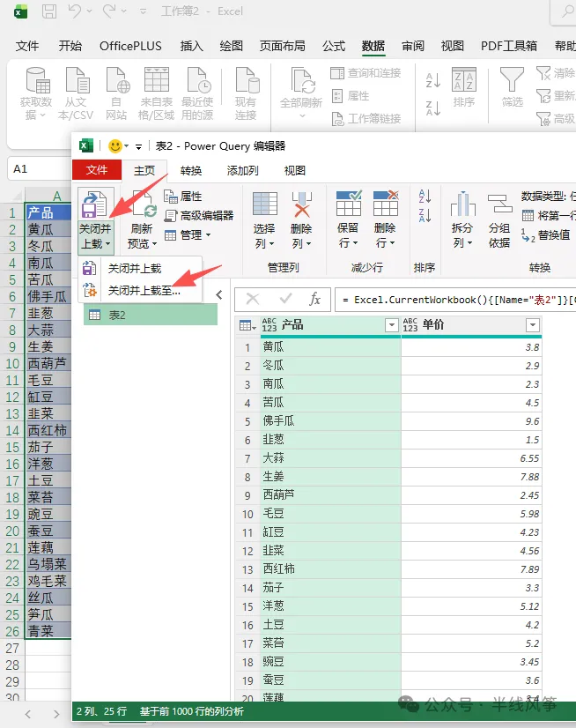Choose 关闭并上载至... from the menu
576x728 pixels.
(x=140, y=291)
